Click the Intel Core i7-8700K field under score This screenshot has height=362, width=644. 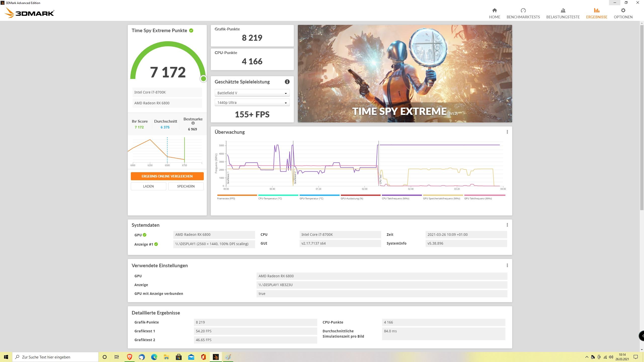167,92
